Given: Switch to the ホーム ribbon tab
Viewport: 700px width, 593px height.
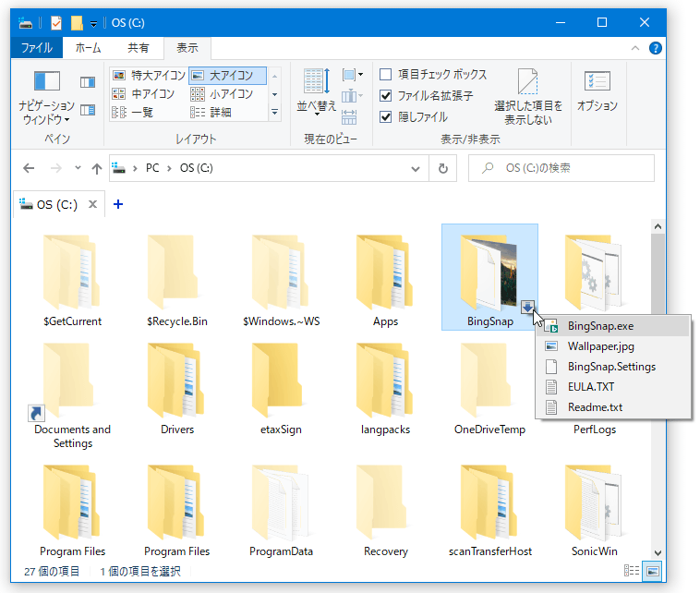Looking at the screenshot, I should pyautogui.click(x=88, y=48).
